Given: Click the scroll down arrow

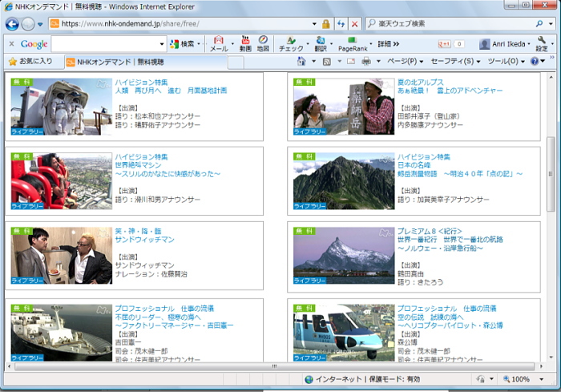Looking at the screenshot, I should tap(551, 358).
